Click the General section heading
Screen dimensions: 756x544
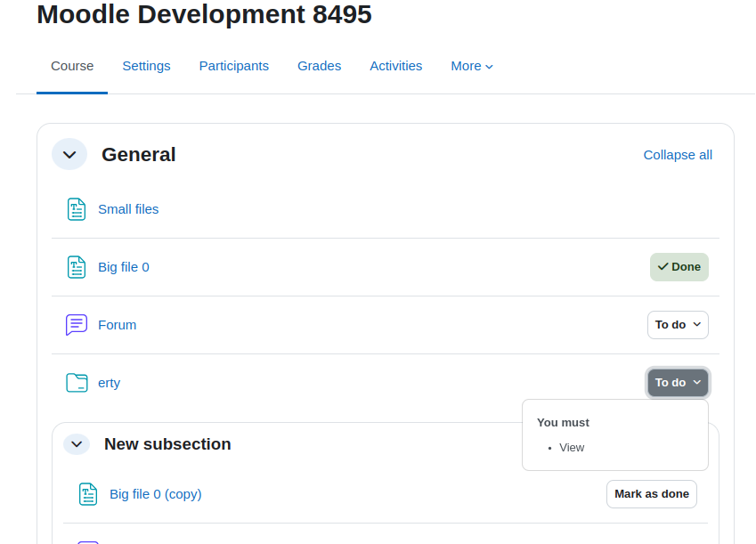point(139,155)
